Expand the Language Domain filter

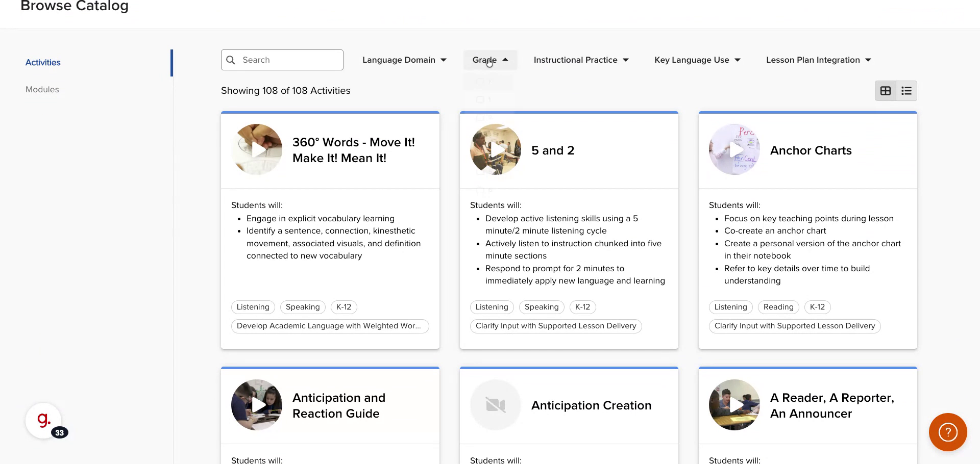tap(404, 60)
